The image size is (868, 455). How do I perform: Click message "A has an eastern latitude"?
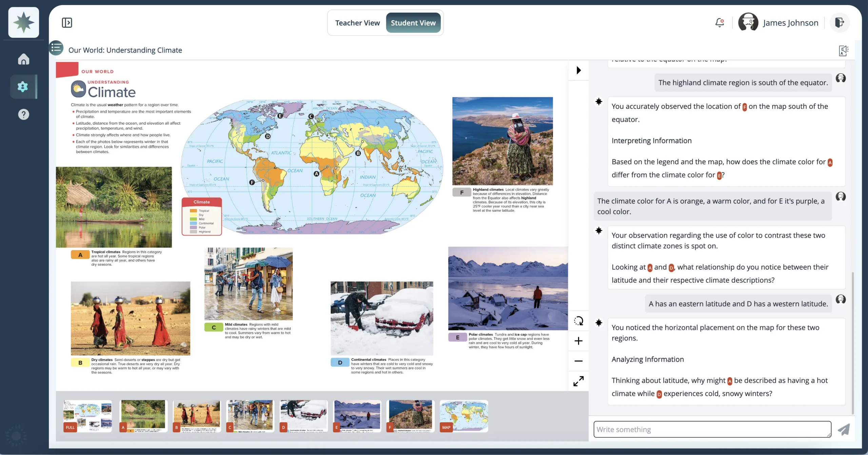tap(738, 304)
